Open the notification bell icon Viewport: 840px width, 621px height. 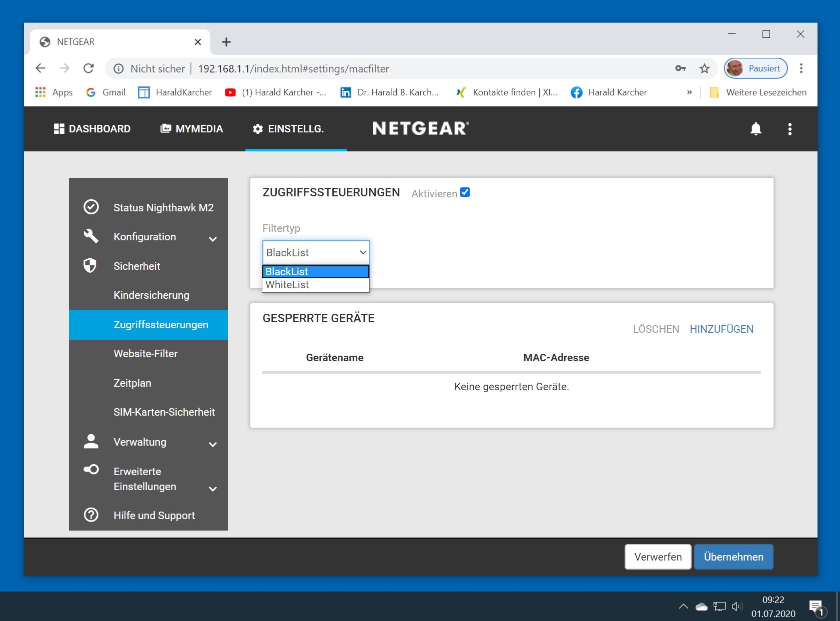tap(756, 128)
